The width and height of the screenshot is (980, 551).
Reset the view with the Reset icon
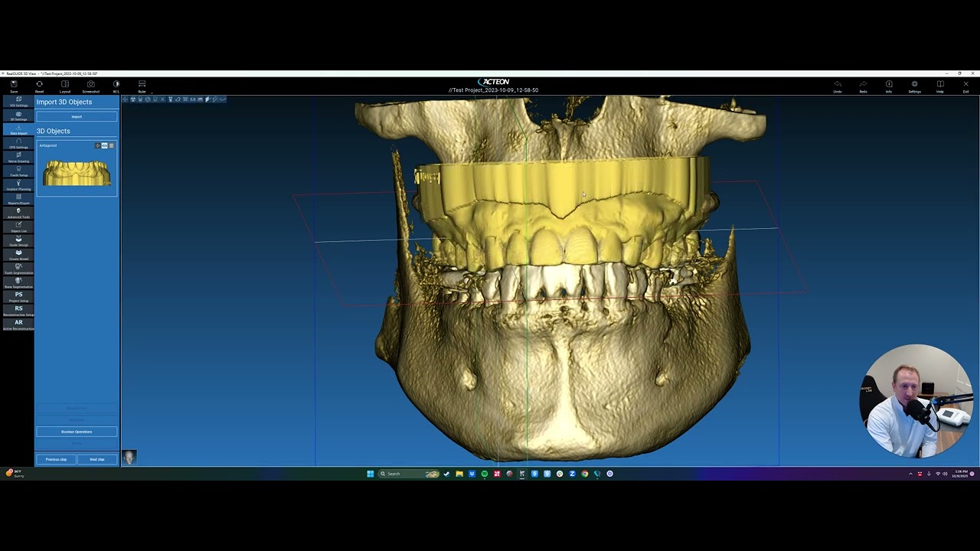[x=39, y=86]
